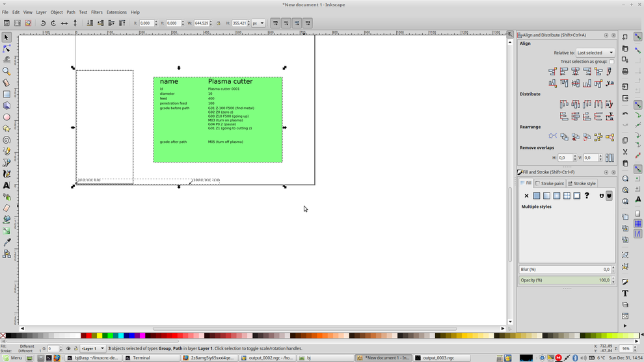Click flip selection horizontally icon
Image resolution: width=644 pixels, height=362 pixels.
pos(64,23)
